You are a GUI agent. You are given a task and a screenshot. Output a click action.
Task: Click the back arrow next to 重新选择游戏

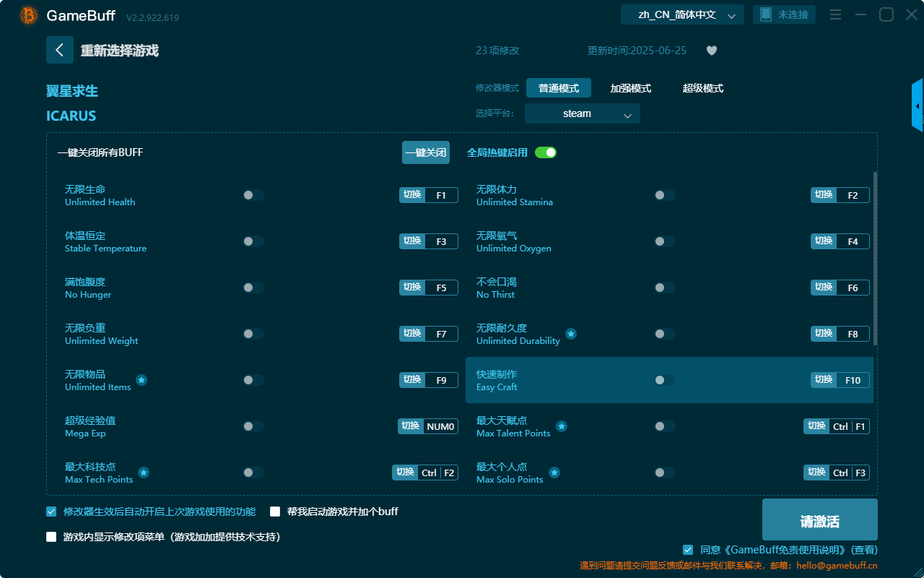click(x=60, y=50)
